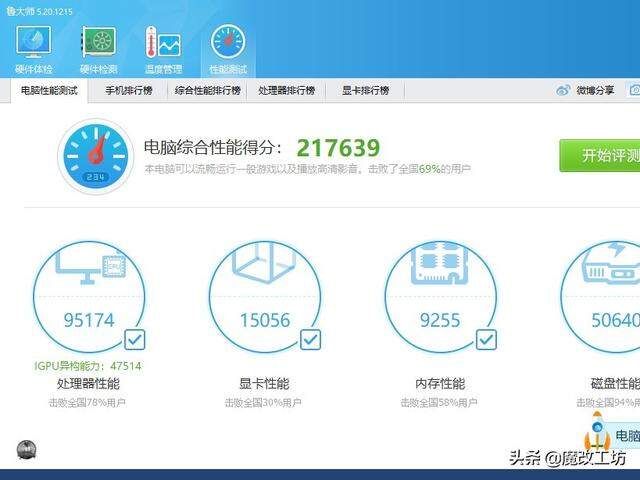
Task: Open 硬件体检 hardware checkup icon
Action: [33, 46]
